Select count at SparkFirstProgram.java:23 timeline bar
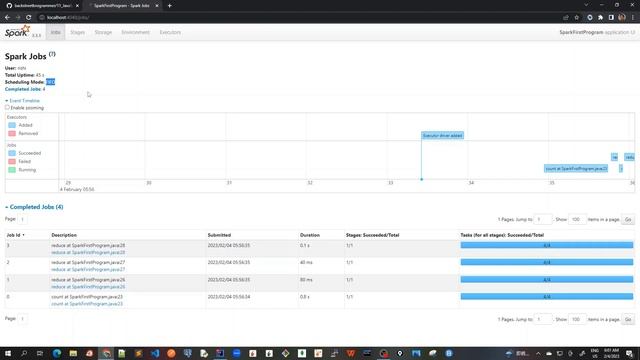640x360 pixels. point(576,169)
